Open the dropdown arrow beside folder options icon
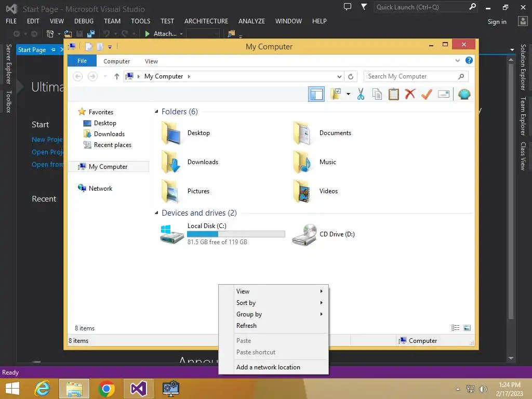532x399 pixels. pyautogui.click(x=348, y=94)
